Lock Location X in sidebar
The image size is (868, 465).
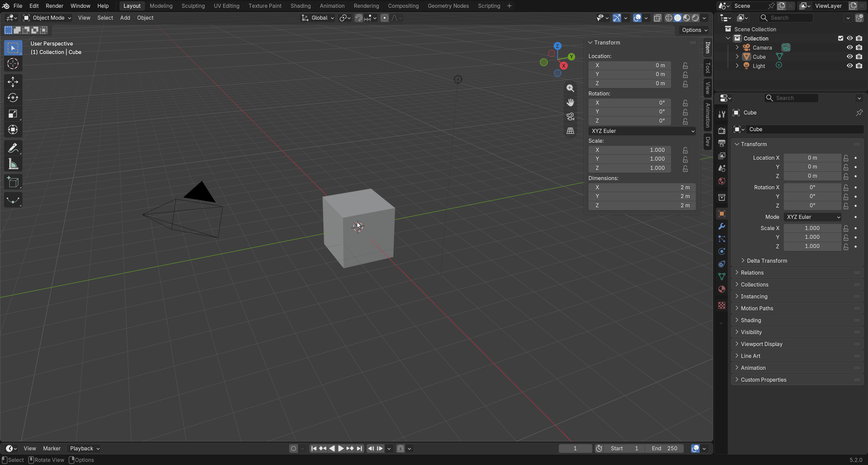coord(685,65)
